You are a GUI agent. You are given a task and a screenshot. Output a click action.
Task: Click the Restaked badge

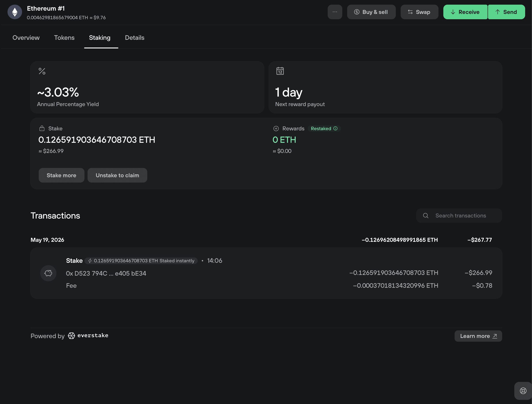point(324,129)
